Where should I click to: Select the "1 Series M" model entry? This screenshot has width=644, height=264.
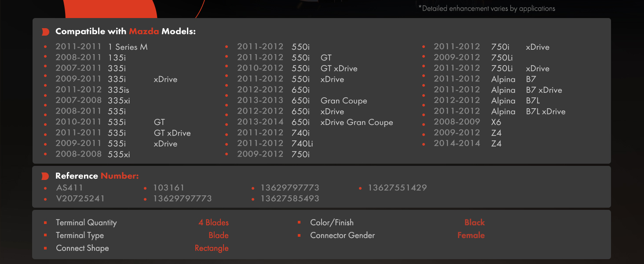tap(128, 47)
